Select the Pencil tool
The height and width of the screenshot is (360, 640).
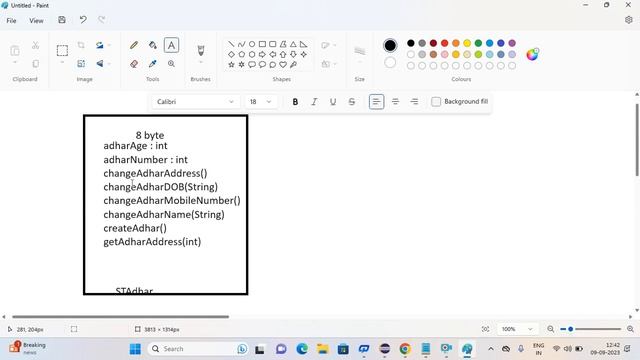[134, 45]
